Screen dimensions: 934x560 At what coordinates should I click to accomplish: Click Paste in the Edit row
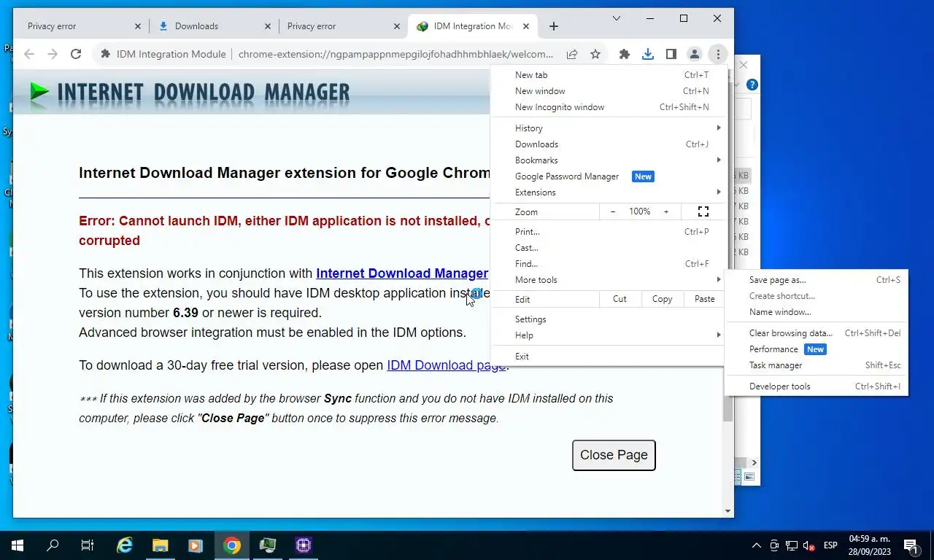(x=705, y=299)
